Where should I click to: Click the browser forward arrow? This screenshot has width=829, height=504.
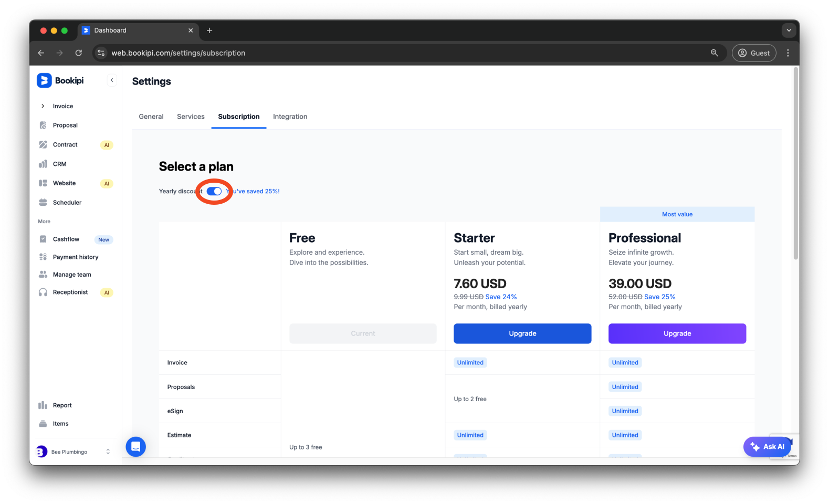click(x=60, y=53)
